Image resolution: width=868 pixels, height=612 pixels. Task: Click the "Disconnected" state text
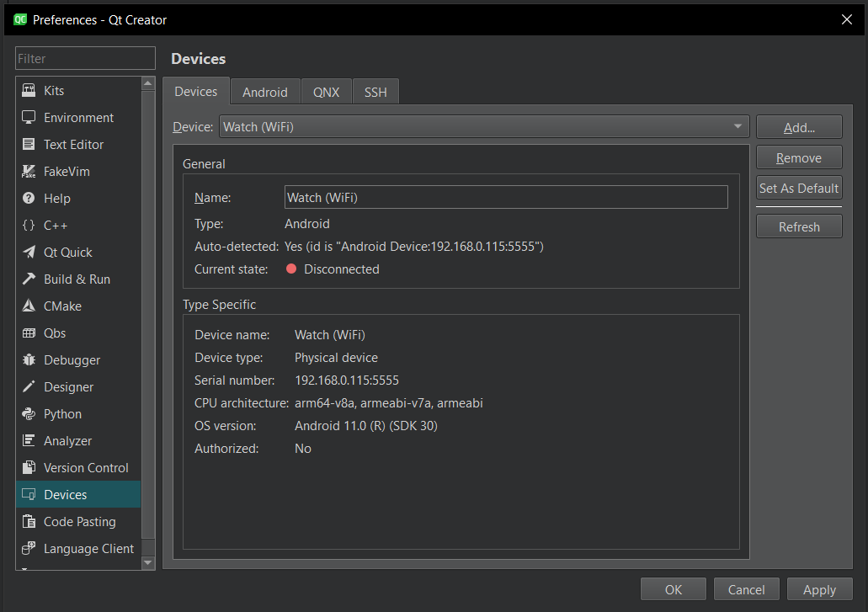tap(342, 269)
